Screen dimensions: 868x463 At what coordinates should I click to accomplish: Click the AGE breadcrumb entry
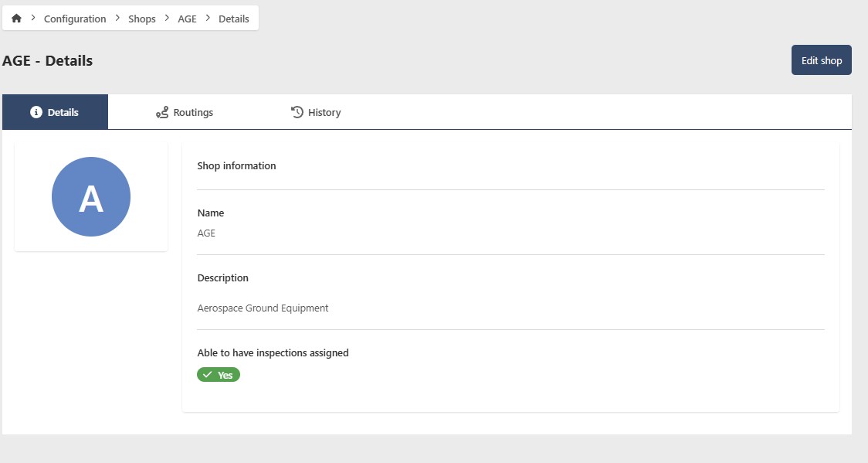click(187, 18)
